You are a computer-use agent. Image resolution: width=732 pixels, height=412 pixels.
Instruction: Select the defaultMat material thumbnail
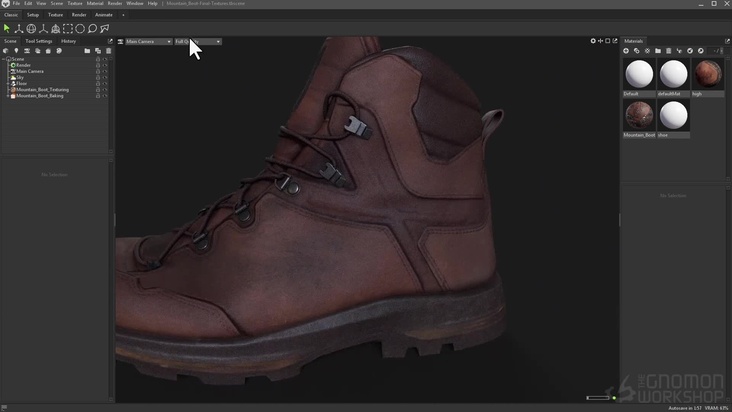point(673,74)
